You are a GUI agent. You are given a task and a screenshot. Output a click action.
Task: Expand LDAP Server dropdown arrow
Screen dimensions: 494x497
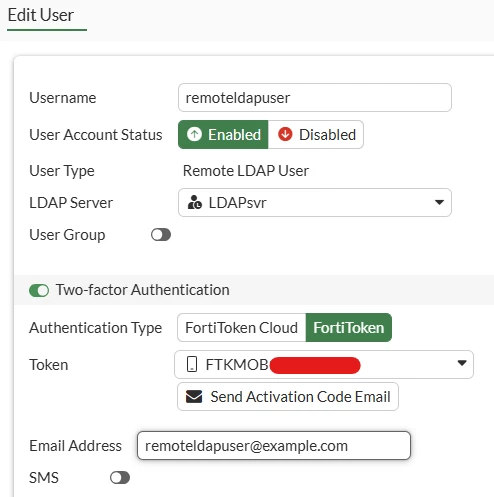tap(439, 202)
